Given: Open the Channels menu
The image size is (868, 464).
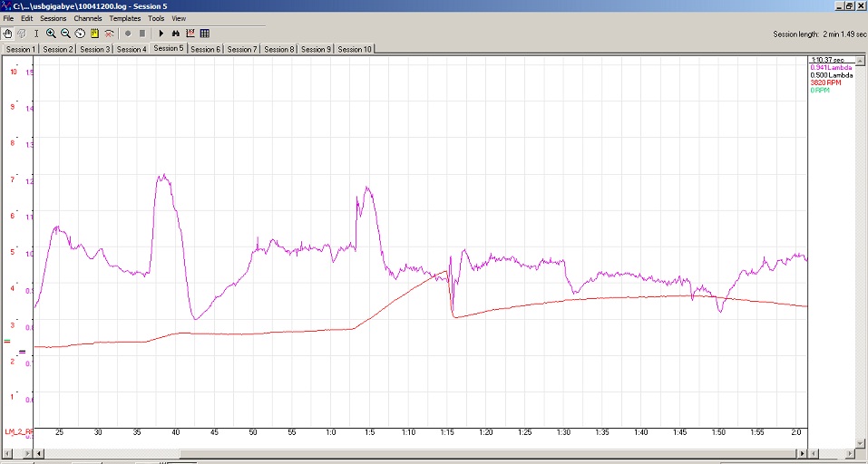Looking at the screenshot, I should [88, 18].
